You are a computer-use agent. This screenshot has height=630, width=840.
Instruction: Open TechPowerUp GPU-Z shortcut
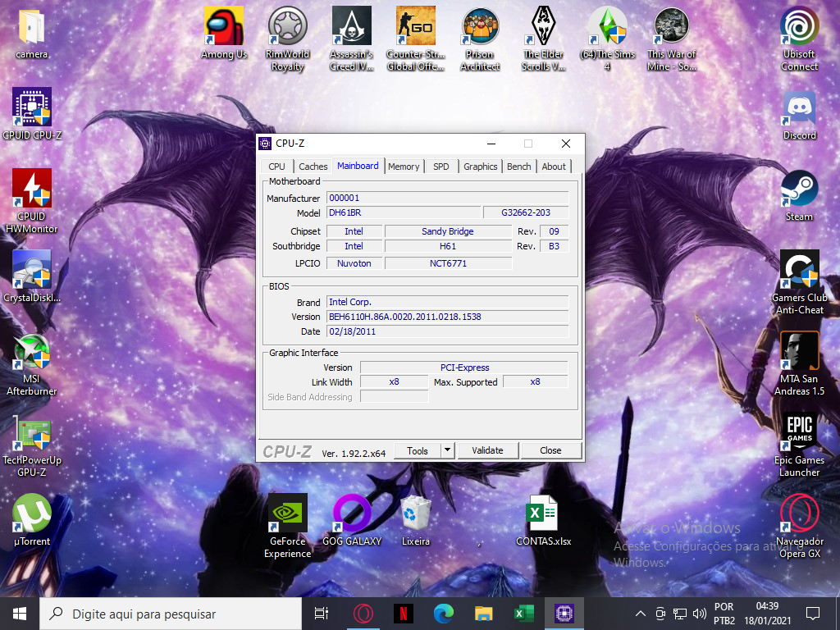coord(32,445)
